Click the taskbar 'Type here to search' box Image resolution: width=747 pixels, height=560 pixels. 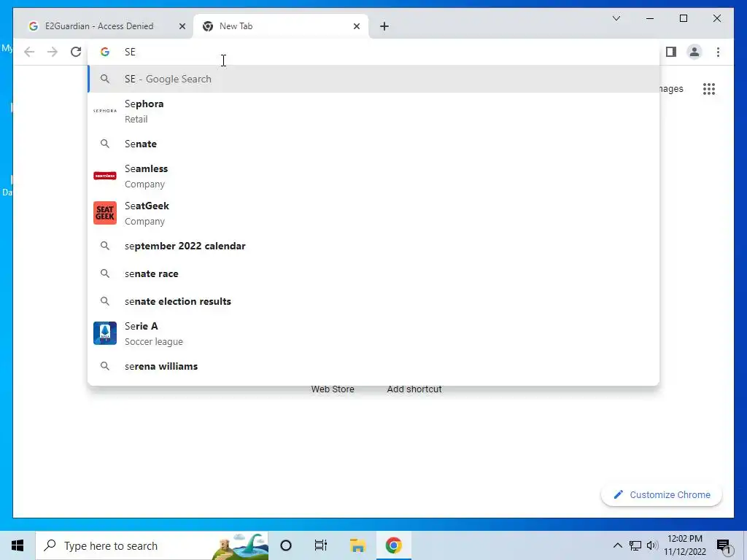[x=152, y=545]
